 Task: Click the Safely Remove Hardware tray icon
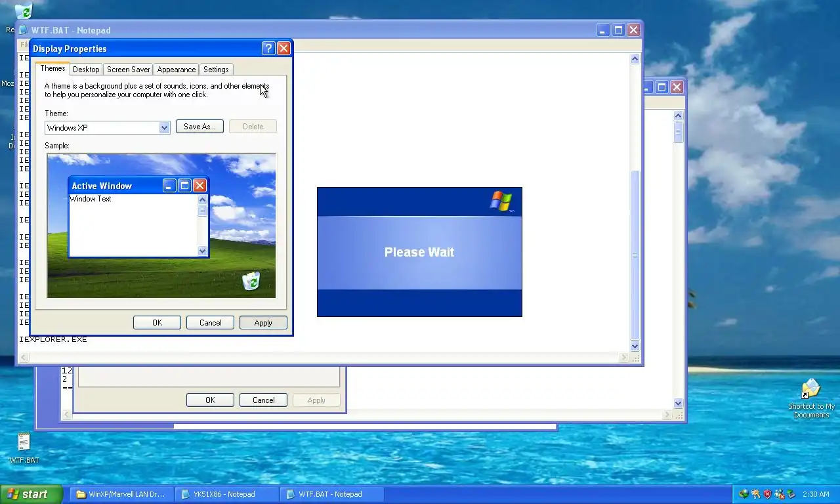tap(791, 494)
